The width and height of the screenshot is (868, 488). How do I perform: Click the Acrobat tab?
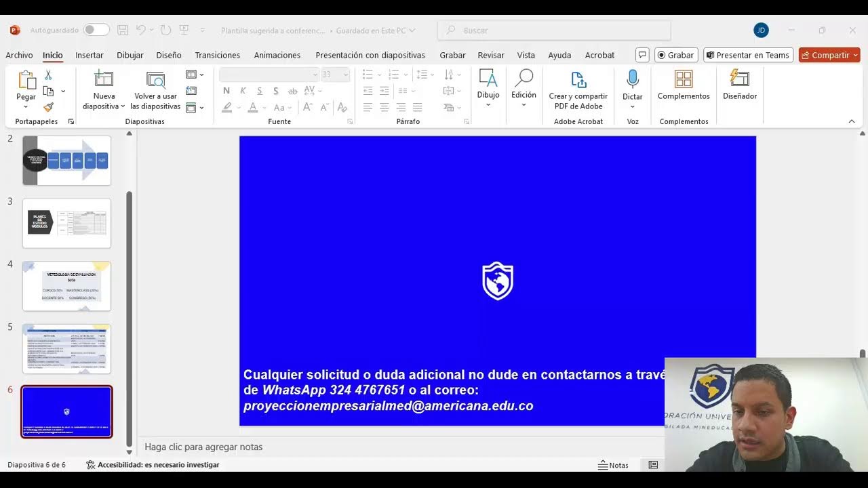coord(599,55)
